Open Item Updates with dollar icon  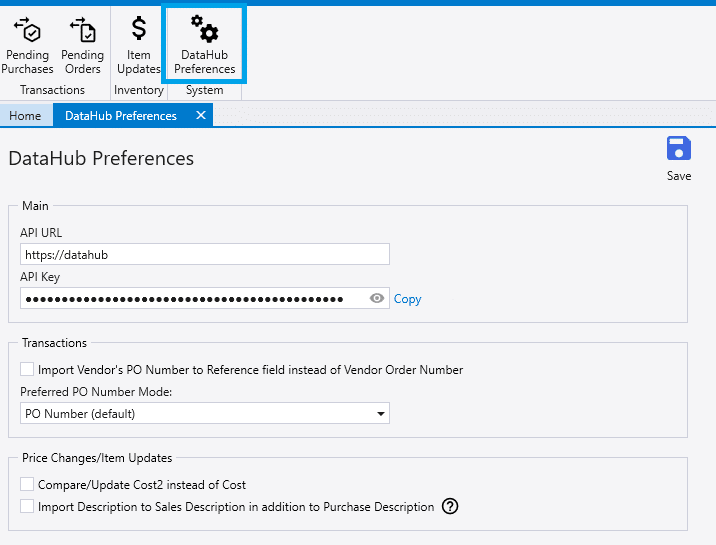tap(139, 46)
